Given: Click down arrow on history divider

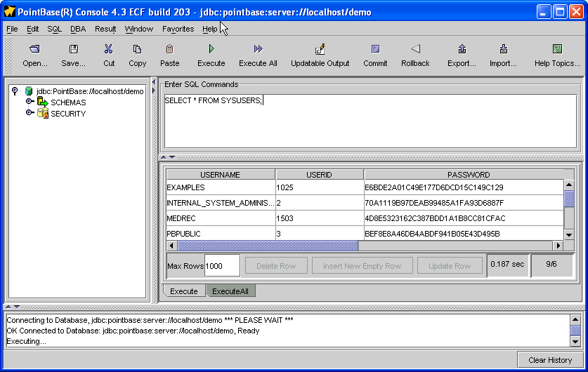Looking at the screenshot, I should pos(16,307).
